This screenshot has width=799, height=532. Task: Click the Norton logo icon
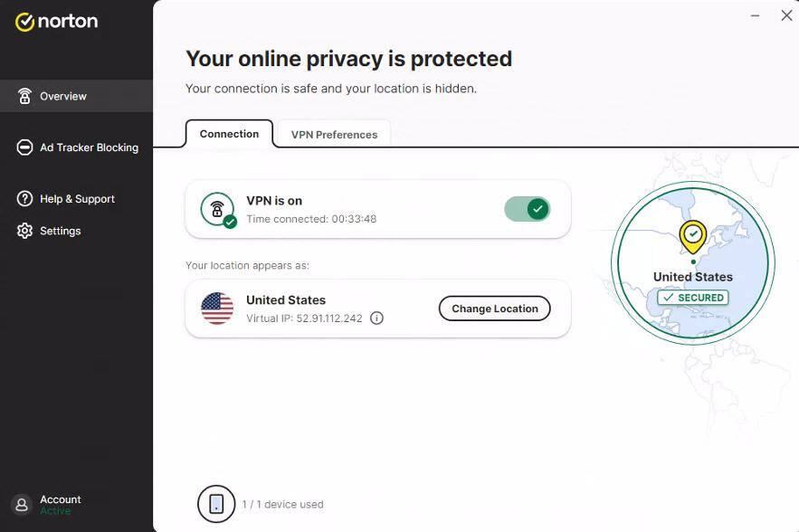coord(24,22)
